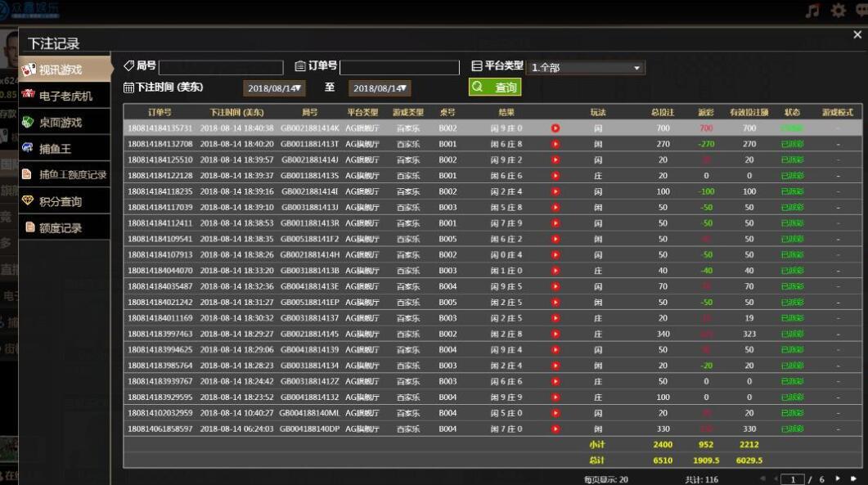Click the 下注时间 (美东) column header

point(236,112)
